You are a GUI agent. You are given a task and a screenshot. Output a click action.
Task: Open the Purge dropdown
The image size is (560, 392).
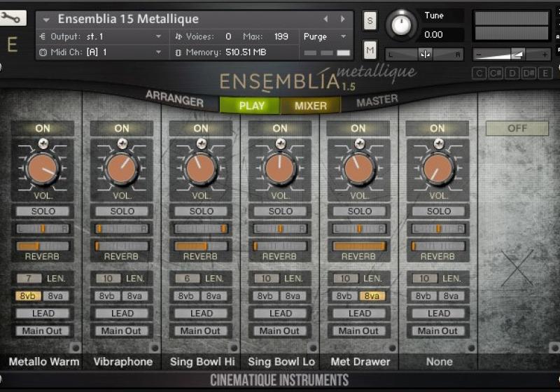pyautogui.click(x=325, y=36)
